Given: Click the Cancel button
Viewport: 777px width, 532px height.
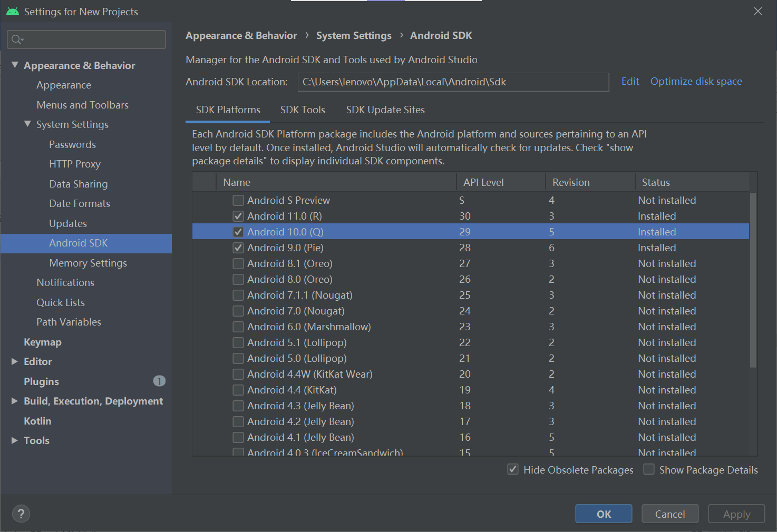Looking at the screenshot, I should pyautogui.click(x=670, y=514).
